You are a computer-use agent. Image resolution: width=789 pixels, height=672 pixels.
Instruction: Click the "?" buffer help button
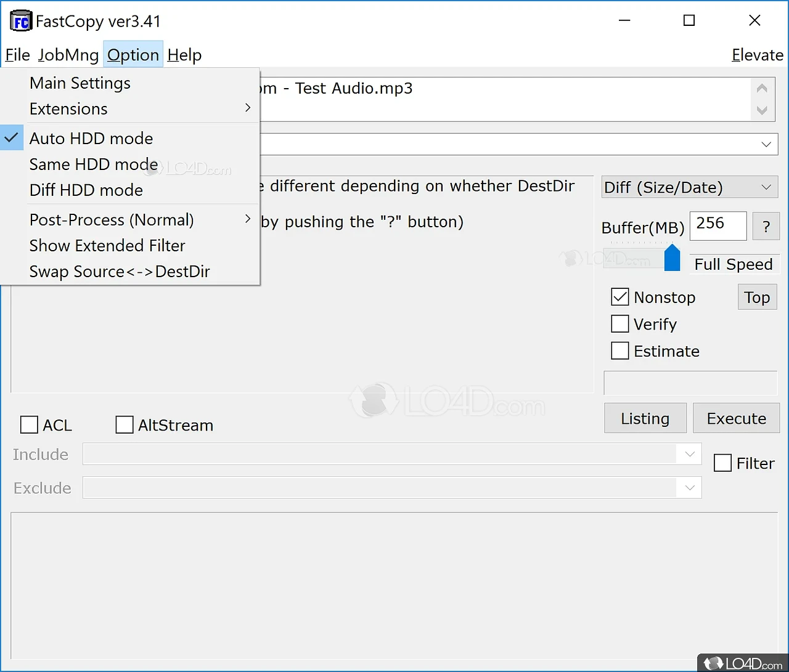coord(766,226)
